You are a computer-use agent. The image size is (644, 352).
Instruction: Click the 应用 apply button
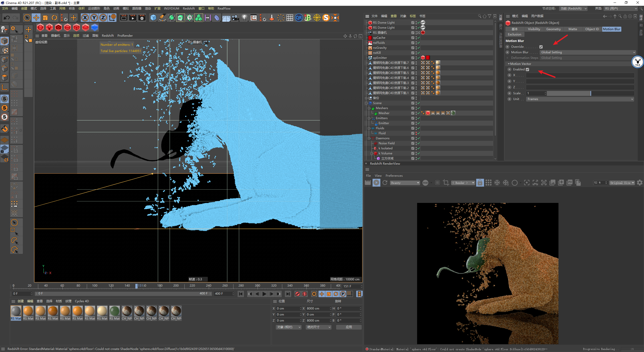[349, 327]
